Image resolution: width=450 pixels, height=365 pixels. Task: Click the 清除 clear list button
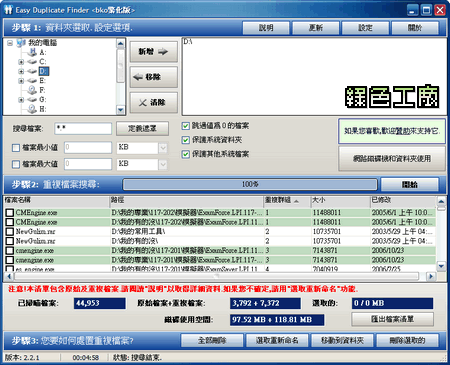click(153, 103)
